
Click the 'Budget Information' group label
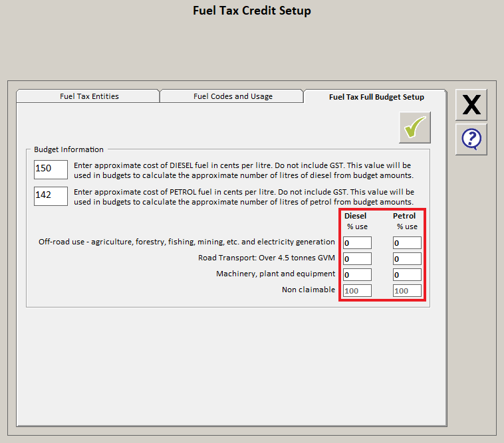pos(68,149)
